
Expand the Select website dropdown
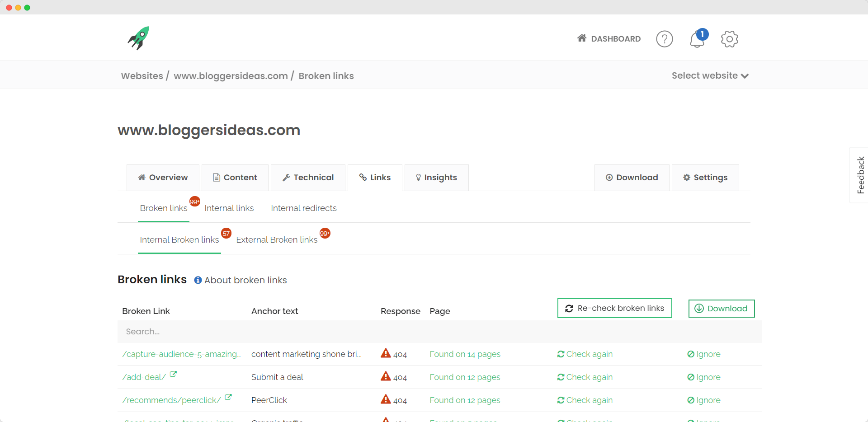pos(710,75)
